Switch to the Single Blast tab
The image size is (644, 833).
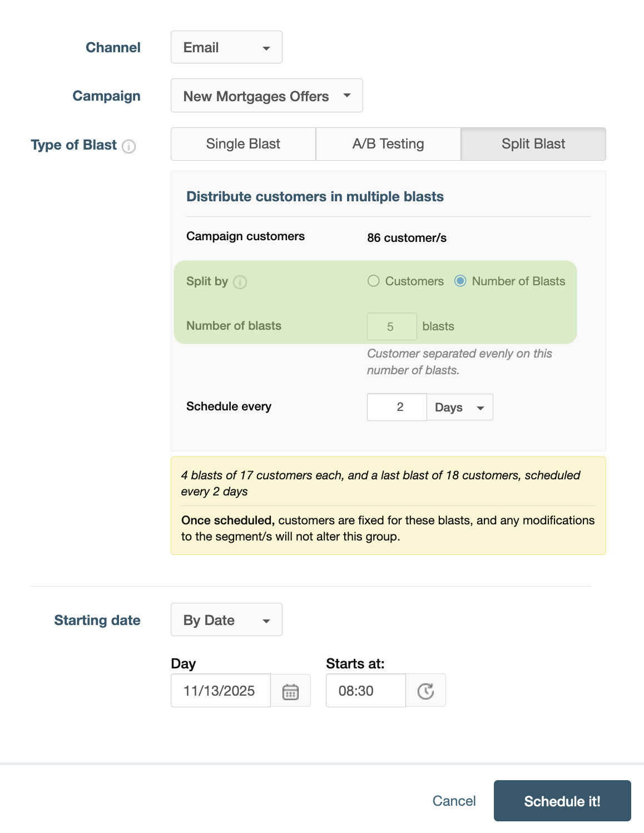(x=243, y=144)
